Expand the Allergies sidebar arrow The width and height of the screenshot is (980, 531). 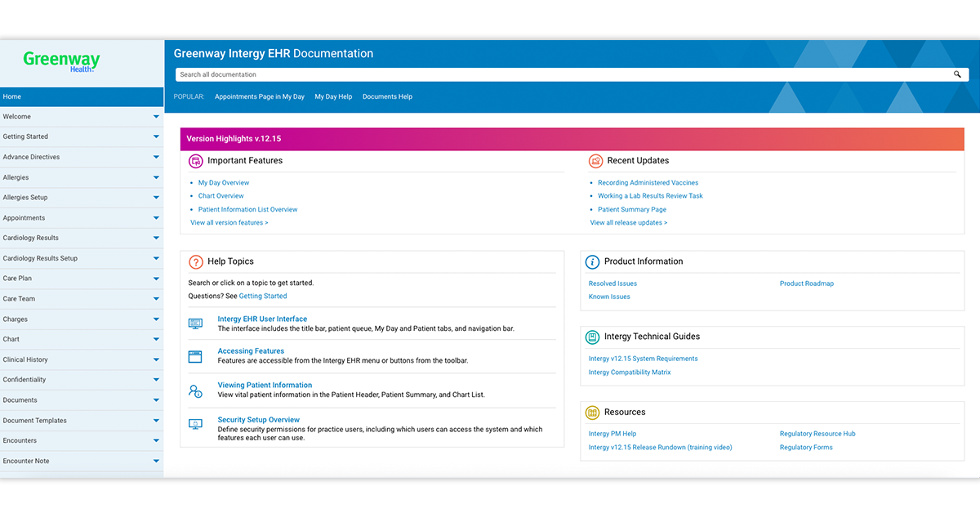point(156,177)
